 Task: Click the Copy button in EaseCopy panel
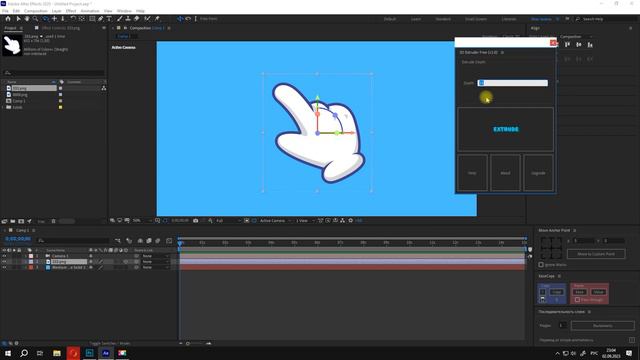[x=557, y=292]
